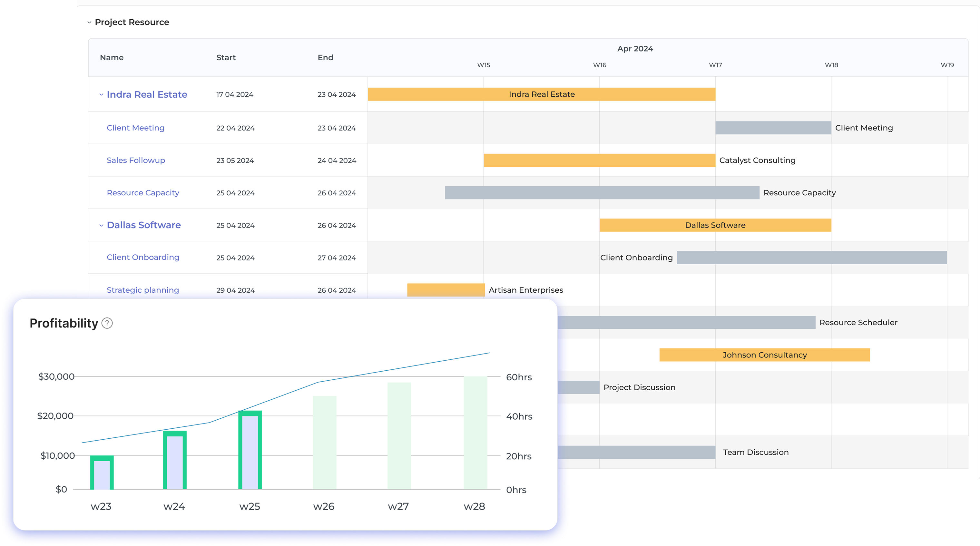Click the w28 forecast bar in chart
980x546 pixels.
475,433
